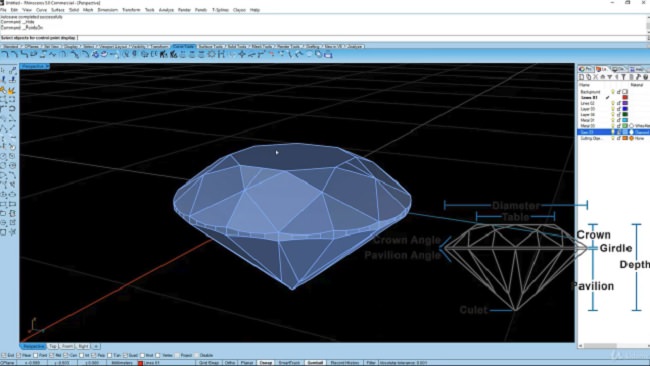
Task: Toggle lock on Layer 04 layer
Action: click(x=618, y=114)
